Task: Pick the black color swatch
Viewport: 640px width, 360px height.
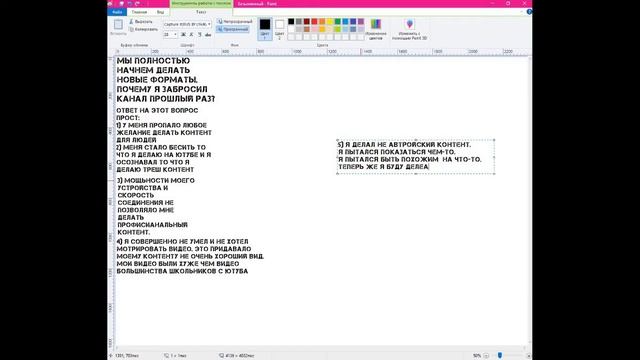Action: [x=291, y=21]
